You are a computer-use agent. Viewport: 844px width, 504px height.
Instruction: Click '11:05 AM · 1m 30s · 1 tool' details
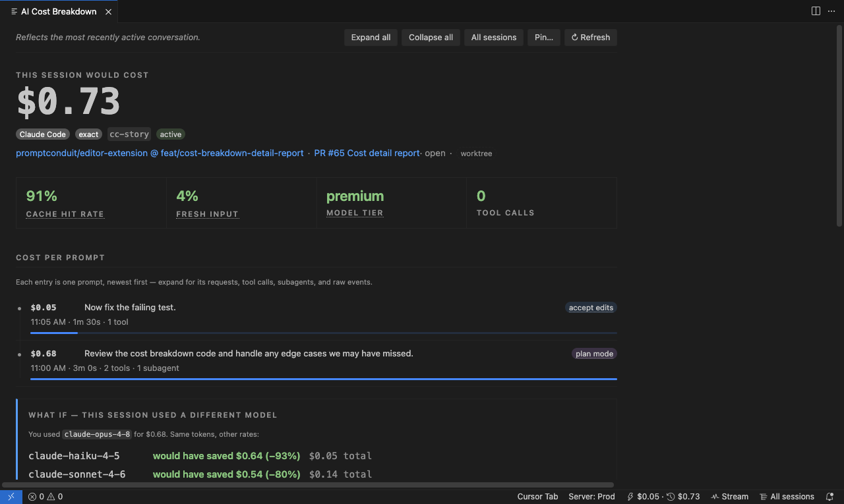coord(79,322)
